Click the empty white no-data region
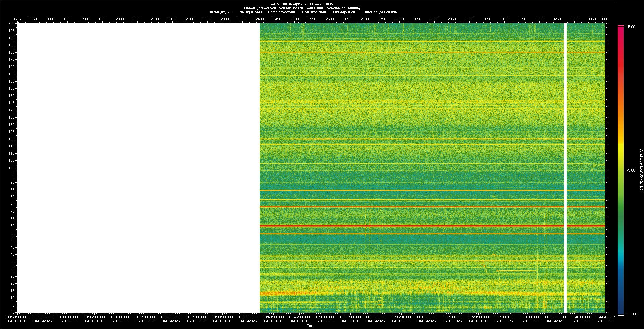Viewport: 644px width, 329px height. click(x=138, y=168)
